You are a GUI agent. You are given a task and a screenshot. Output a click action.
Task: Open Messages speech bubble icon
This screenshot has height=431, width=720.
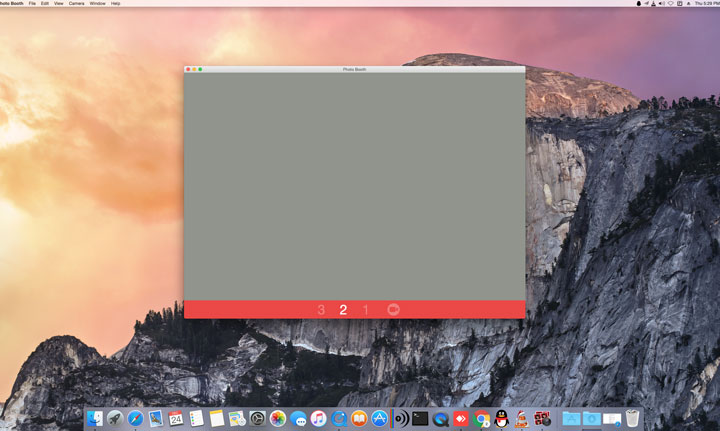point(298,419)
